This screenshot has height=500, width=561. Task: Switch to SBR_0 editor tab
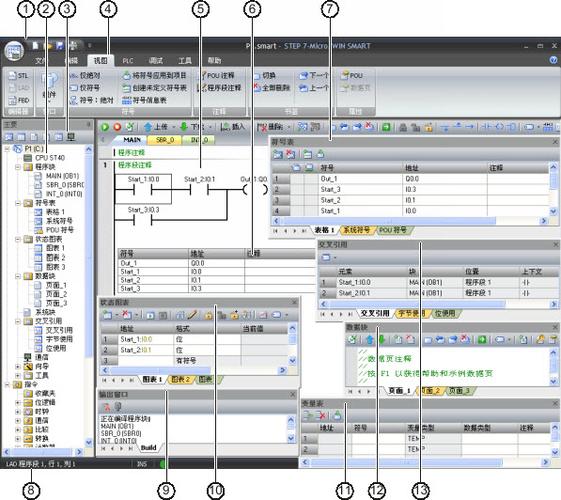(x=165, y=140)
